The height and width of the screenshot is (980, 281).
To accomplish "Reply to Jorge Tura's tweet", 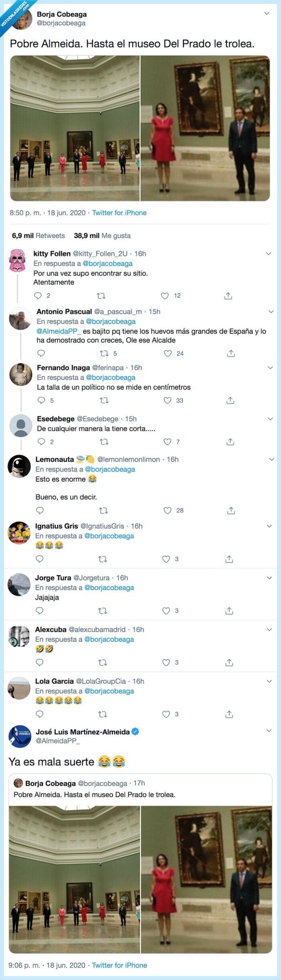I will click(39, 611).
